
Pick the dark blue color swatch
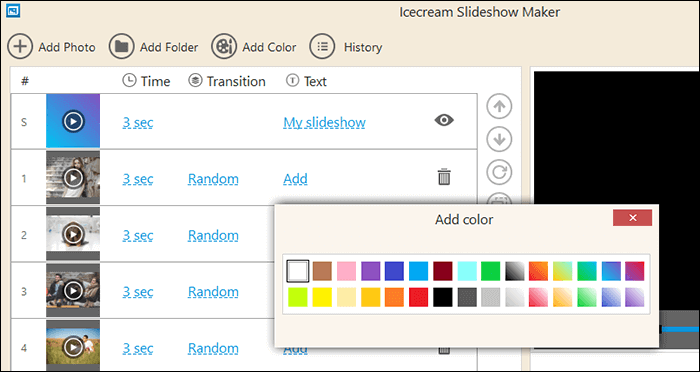[x=395, y=271]
